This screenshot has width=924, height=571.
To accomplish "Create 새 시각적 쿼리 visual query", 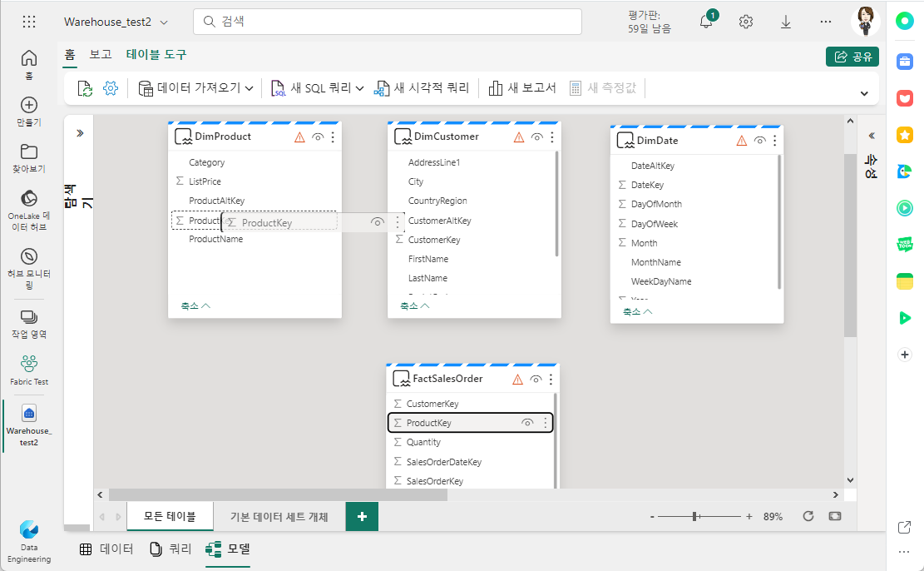I will 422,88.
